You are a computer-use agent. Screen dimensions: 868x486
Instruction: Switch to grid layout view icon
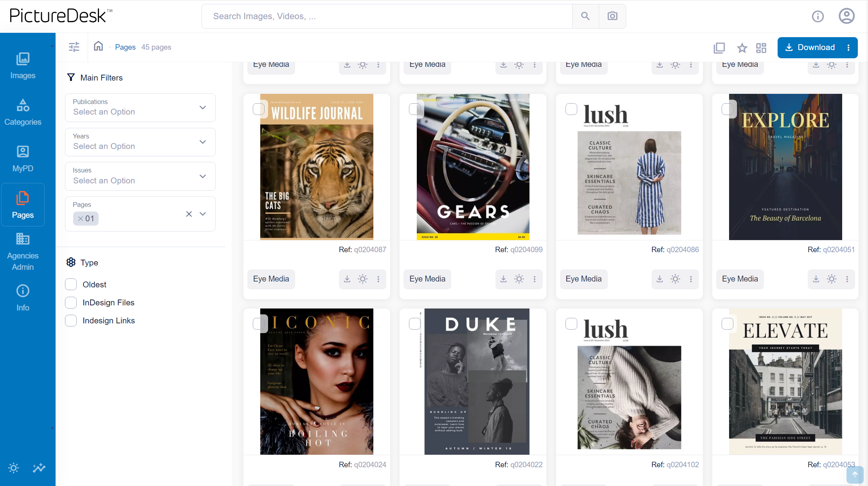tap(761, 48)
